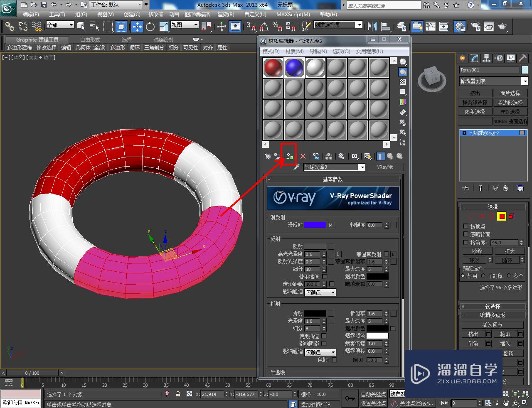
Task: Open 导航(N) menu in Material Editor
Action: click(318, 51)
